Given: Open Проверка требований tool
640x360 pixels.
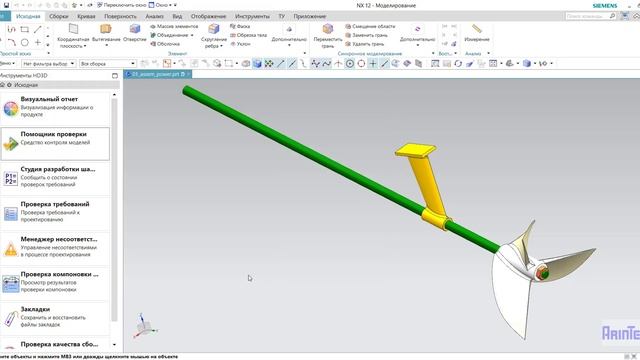Looking at the screenshot, I should [55, 213].
